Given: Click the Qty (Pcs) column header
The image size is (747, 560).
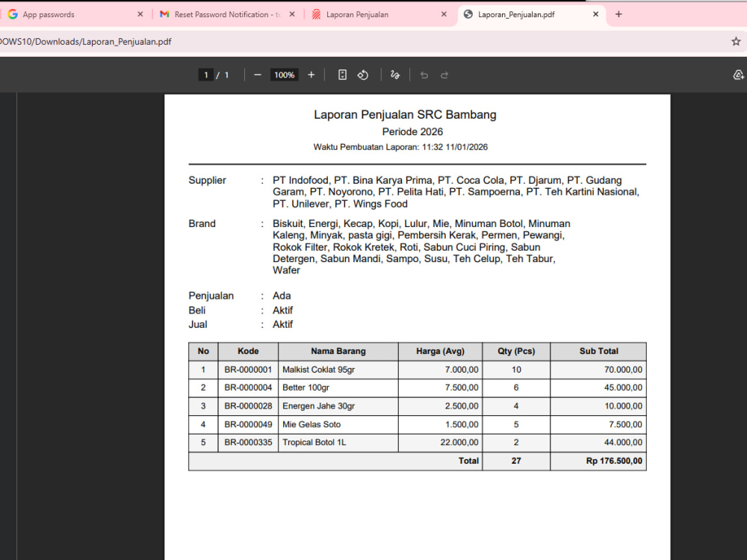Looking at the screenshot, I should pos(516,352).
